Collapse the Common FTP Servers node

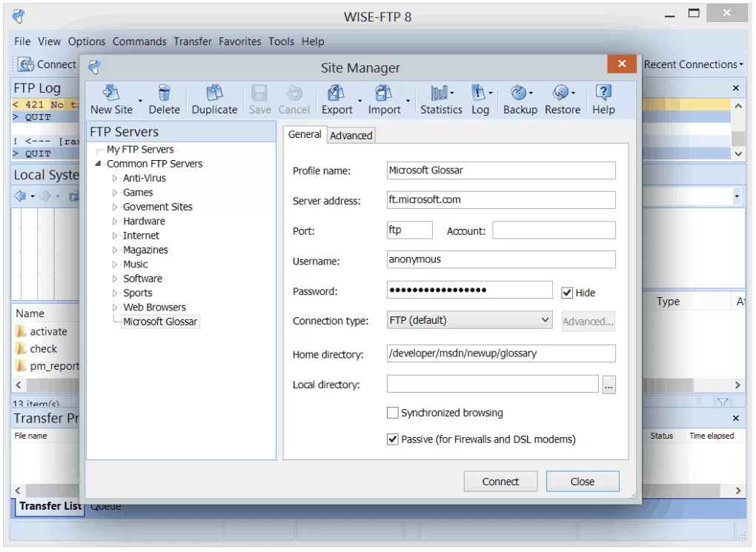coord(99,164)
